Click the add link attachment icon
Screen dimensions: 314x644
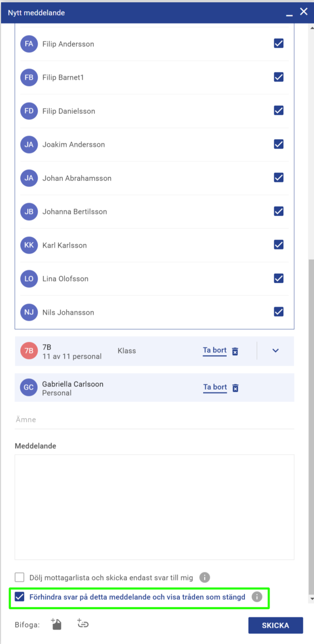pyautogui.click(x=83, y=624)
